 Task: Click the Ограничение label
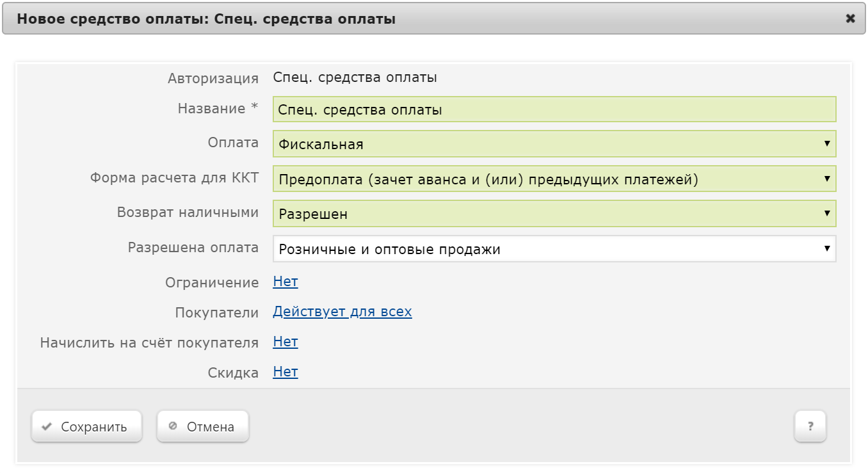click(x=212, y=282)
